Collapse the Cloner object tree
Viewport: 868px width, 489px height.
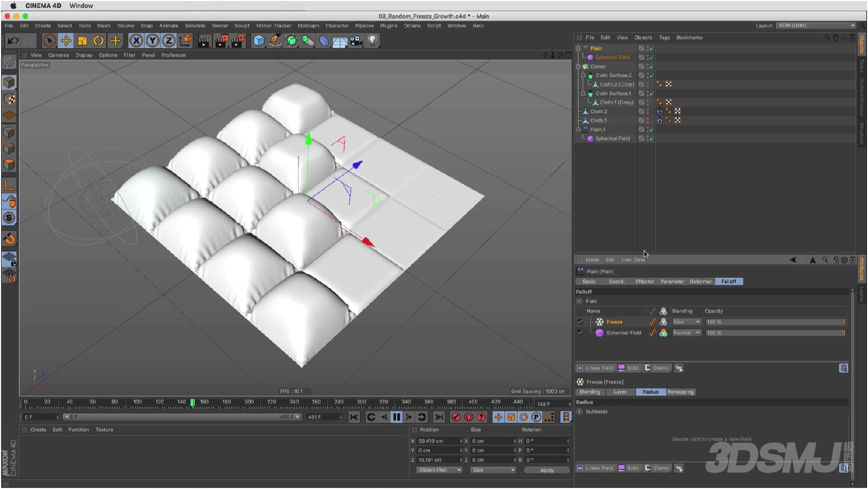(x=578, y=66)
